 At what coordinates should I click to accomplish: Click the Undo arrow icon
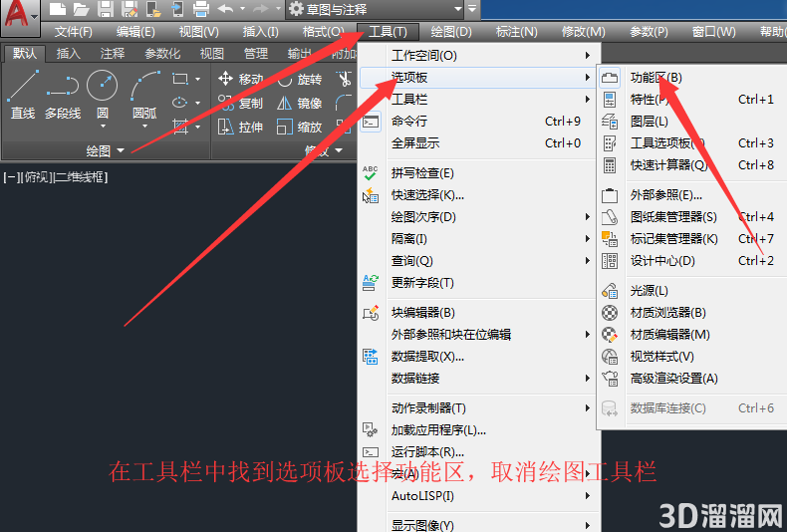pos(225,9)
